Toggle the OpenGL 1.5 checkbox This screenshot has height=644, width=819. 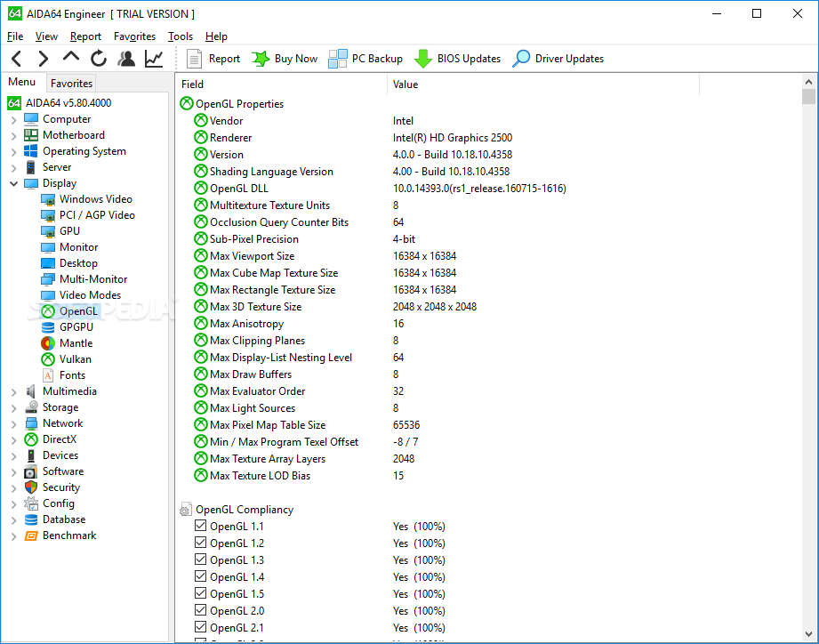tap(201, 592)
